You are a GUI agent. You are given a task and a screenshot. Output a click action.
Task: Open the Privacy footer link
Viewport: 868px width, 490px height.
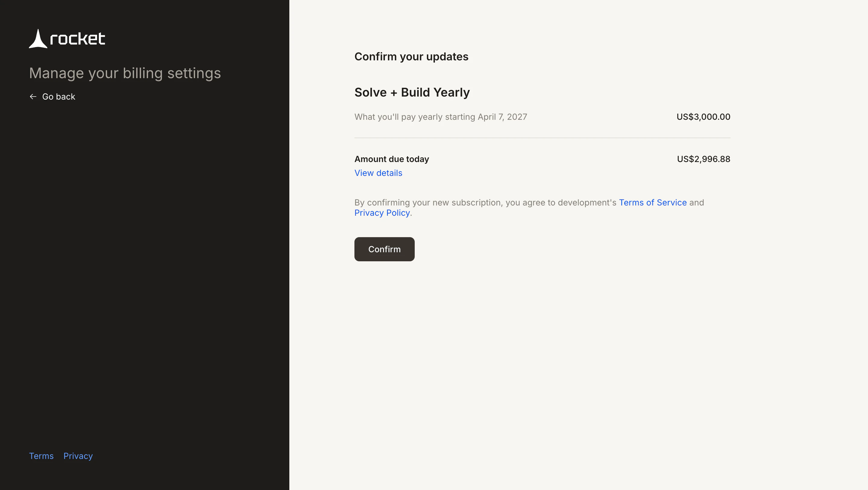coord(78,456)
